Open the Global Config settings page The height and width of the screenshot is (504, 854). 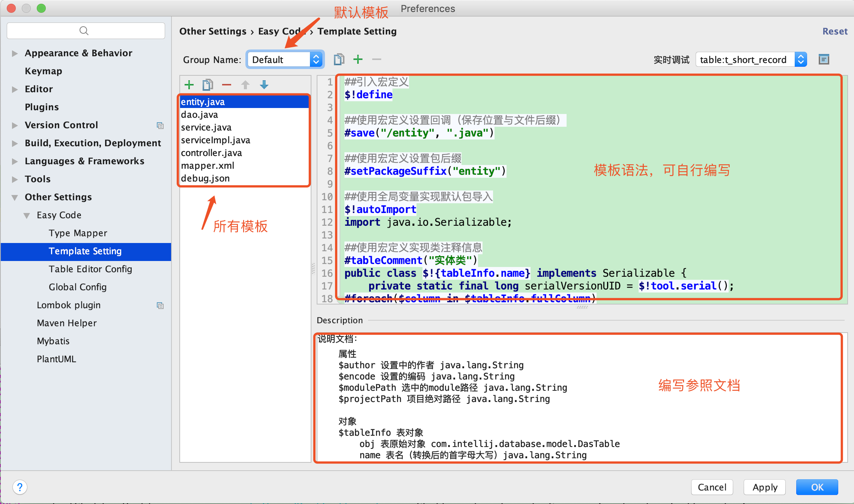[x=77, y=287]
